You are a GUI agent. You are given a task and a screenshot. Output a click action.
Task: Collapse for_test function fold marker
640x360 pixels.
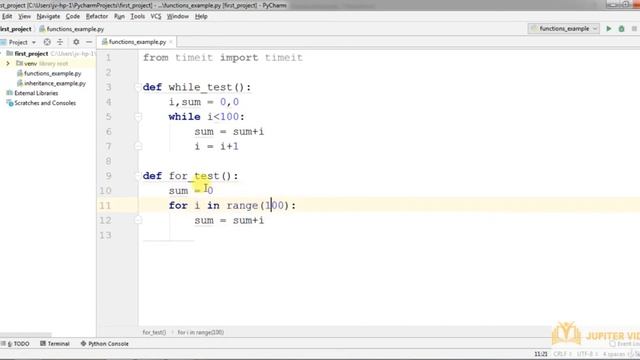pos(138,176)
